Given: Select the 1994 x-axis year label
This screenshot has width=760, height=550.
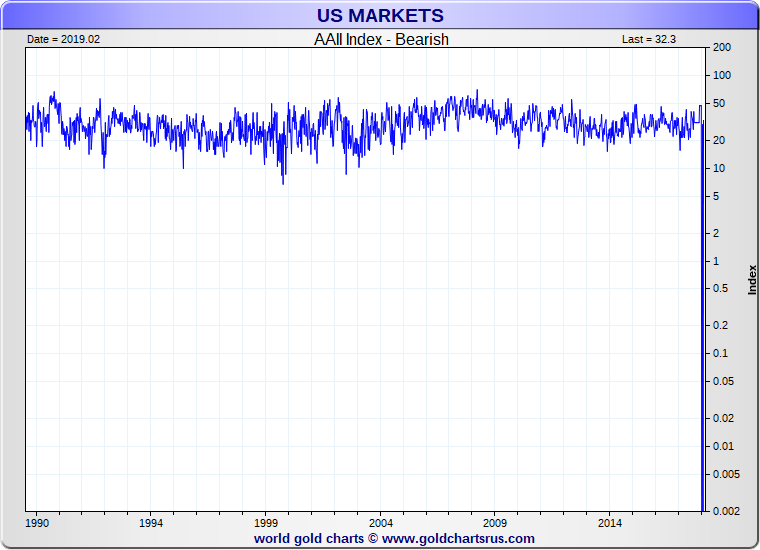Looking at the screenshot, I should (151, 523).
